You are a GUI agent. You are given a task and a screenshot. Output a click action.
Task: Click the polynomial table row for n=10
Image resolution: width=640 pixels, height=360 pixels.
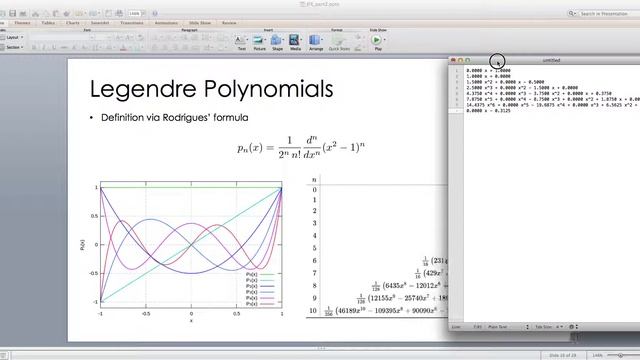tap(378, 311)
